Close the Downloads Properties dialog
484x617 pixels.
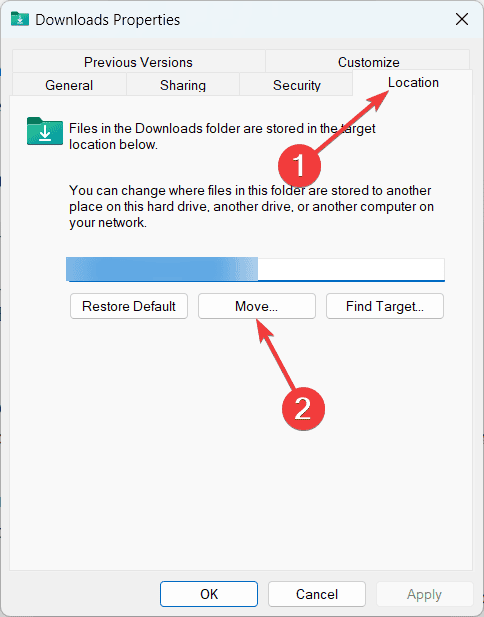(x=462, y=19)
